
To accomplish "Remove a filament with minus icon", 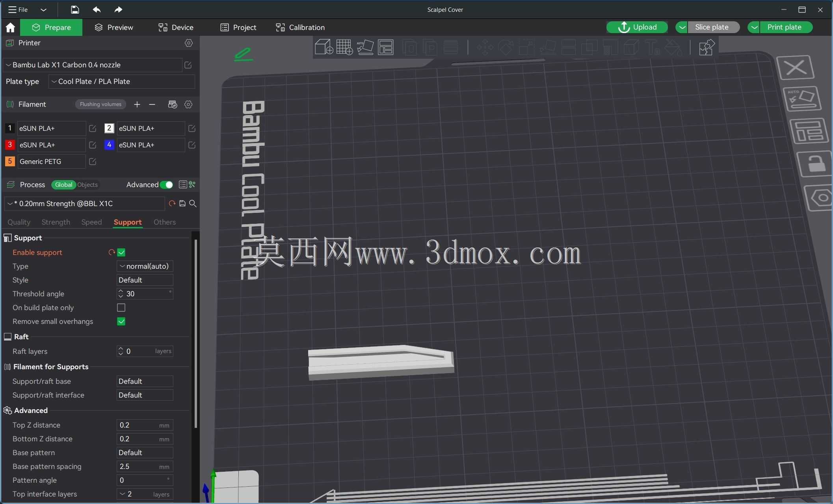I will 152,104.
